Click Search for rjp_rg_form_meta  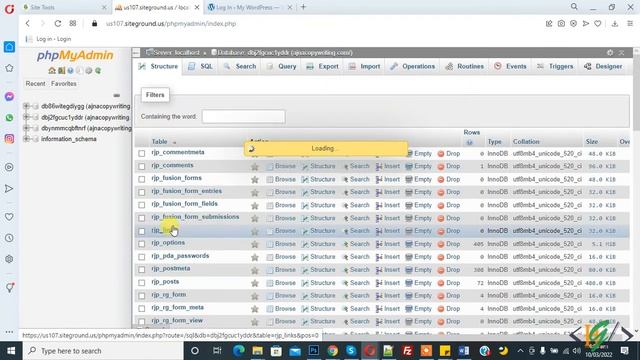[x=356, y=309]
